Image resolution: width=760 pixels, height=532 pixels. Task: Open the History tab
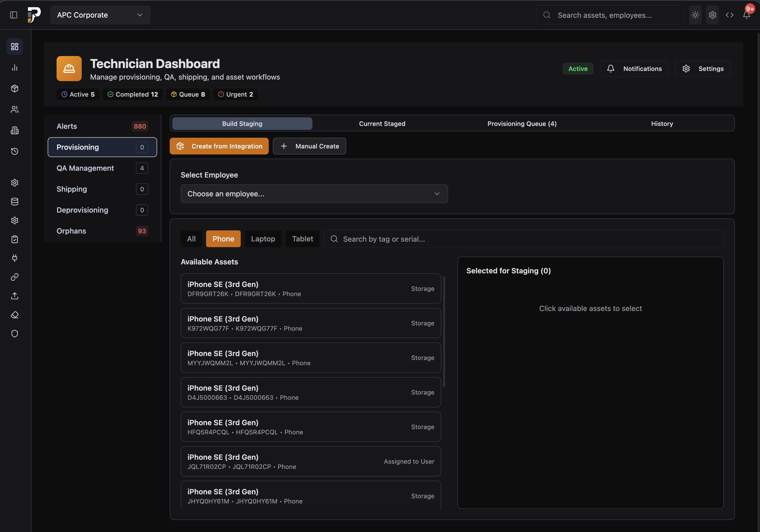(662, 123)
